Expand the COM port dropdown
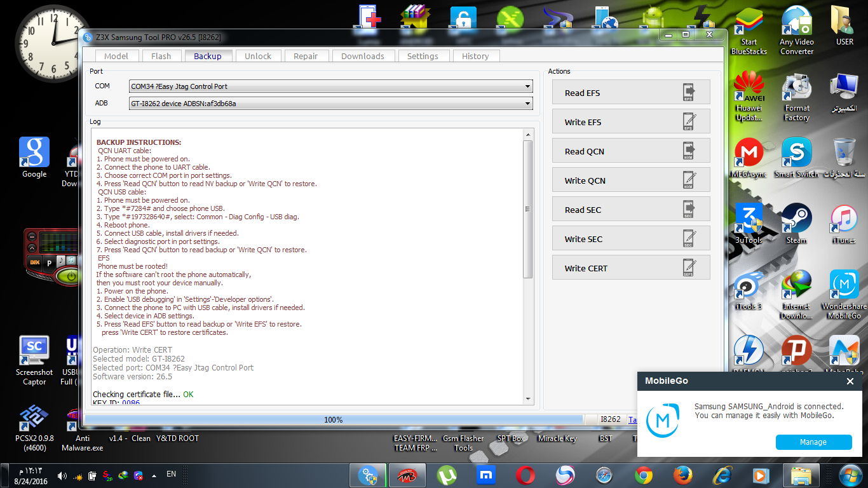This screenshot has width=868, height=488. [528, 86]
